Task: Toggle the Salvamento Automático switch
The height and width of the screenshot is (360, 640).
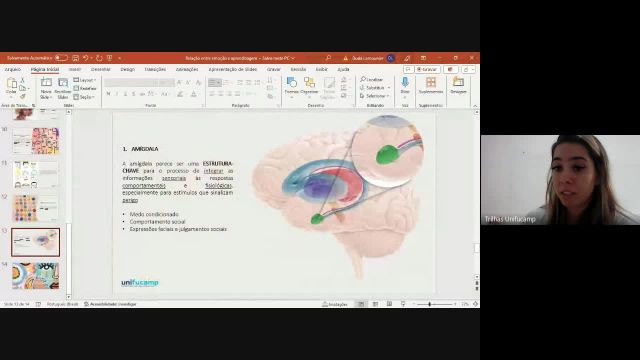Action: click(61, 58)
